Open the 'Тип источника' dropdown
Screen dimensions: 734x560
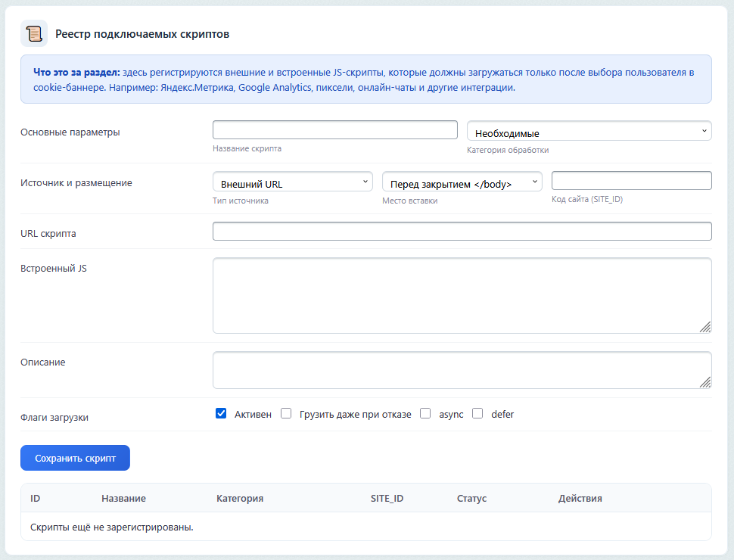[x=292, y=181]
